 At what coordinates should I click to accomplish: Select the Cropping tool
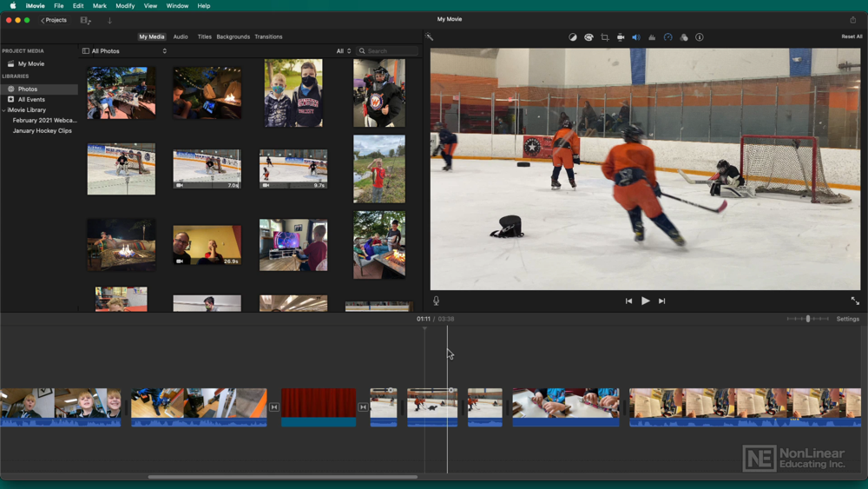604,37
